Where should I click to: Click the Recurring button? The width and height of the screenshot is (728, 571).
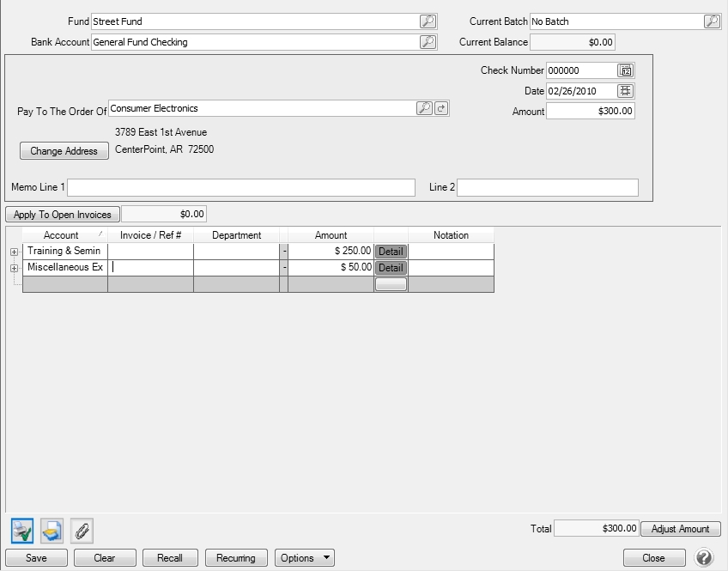pyautogui.click(x=236, y=557)
